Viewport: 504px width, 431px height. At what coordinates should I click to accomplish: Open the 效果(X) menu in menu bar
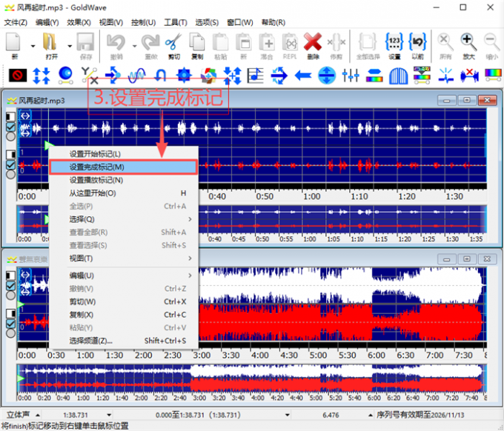click(78, 22)
